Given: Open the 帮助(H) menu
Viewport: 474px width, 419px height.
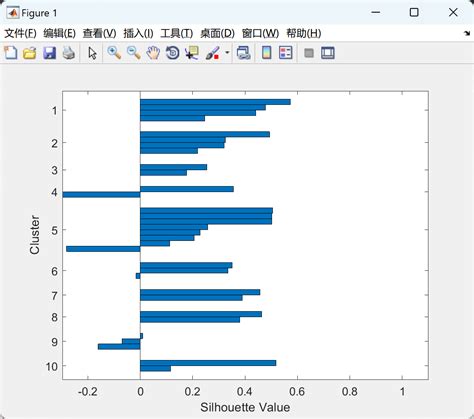Looking at the screenshot, I should pyautogui.click(x=304, y=33).
